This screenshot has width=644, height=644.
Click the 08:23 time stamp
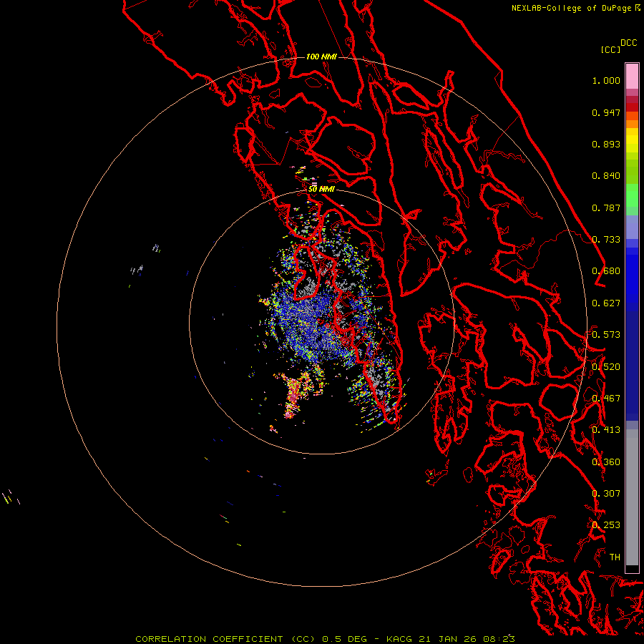click(499, 639)
